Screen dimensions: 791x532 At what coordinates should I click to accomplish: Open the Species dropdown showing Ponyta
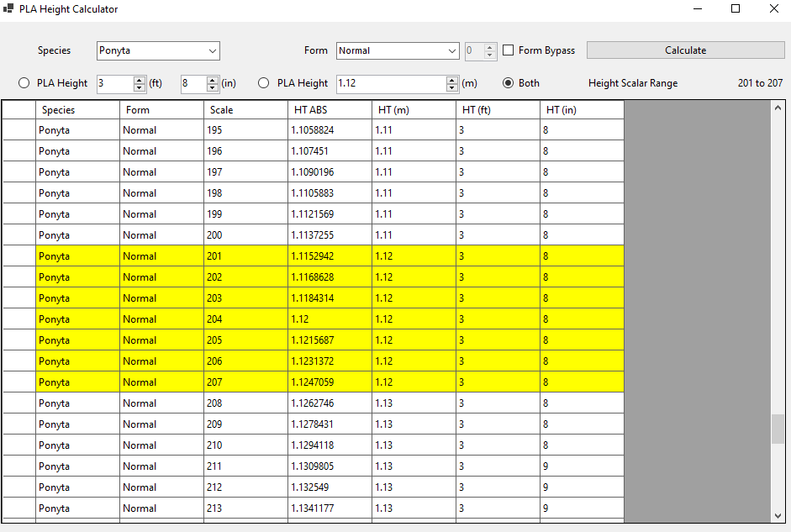tap(158, 50)
